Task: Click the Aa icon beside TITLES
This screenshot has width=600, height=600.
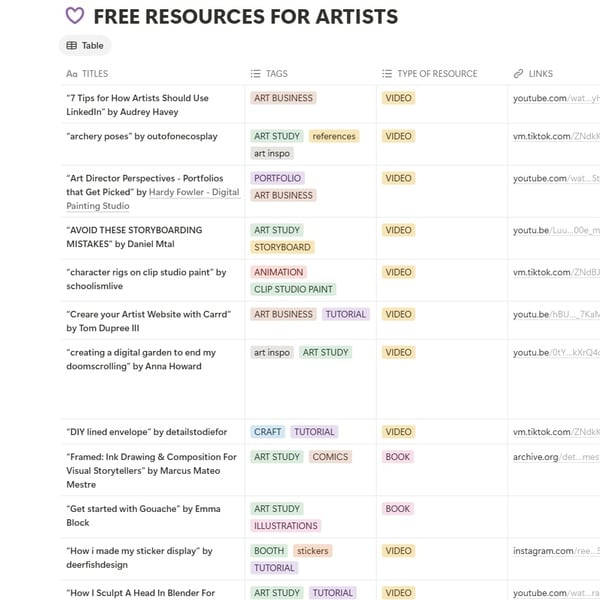Action: pos(72,73)
